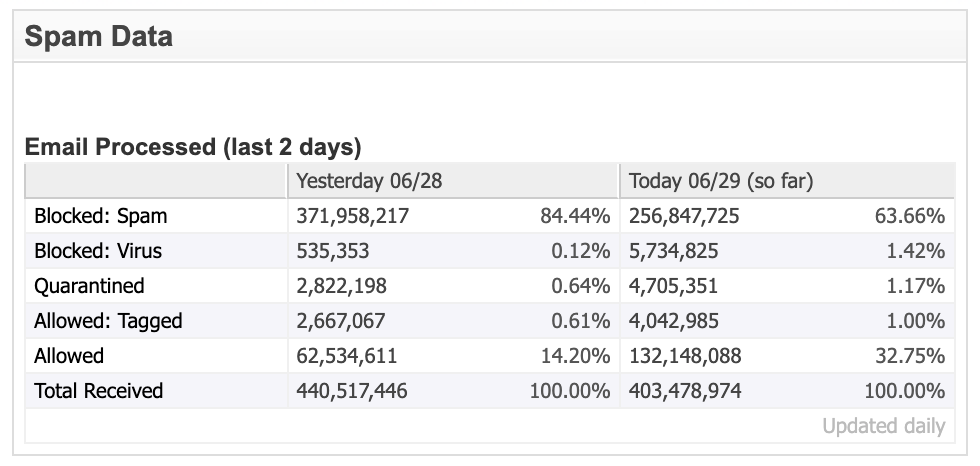The image size is (980, 466).
Task: Select the Email Processed heading
Action: point(192,147)
